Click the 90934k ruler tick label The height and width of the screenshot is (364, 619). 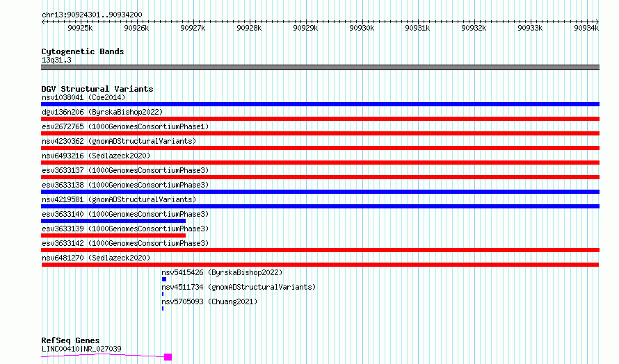click(586, 28)
